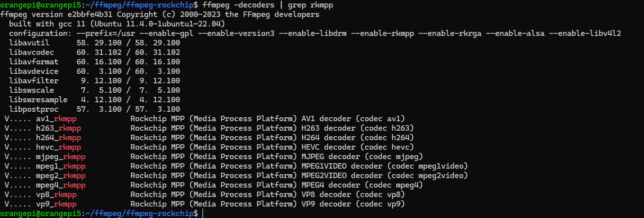Click the libswresample version line
This screenshot has width=644, height=218.
pos(94,100)
